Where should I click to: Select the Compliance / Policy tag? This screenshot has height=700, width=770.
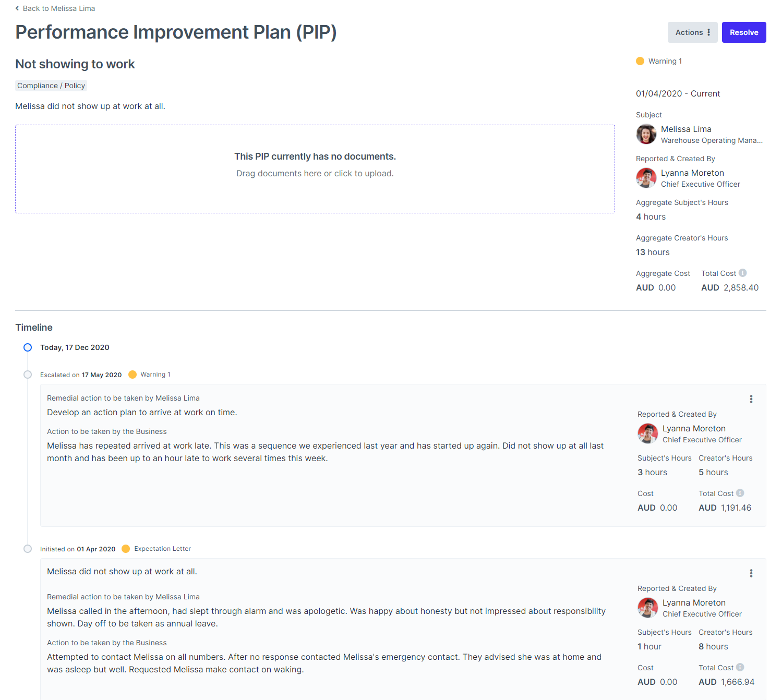click(x=51, y=86)
